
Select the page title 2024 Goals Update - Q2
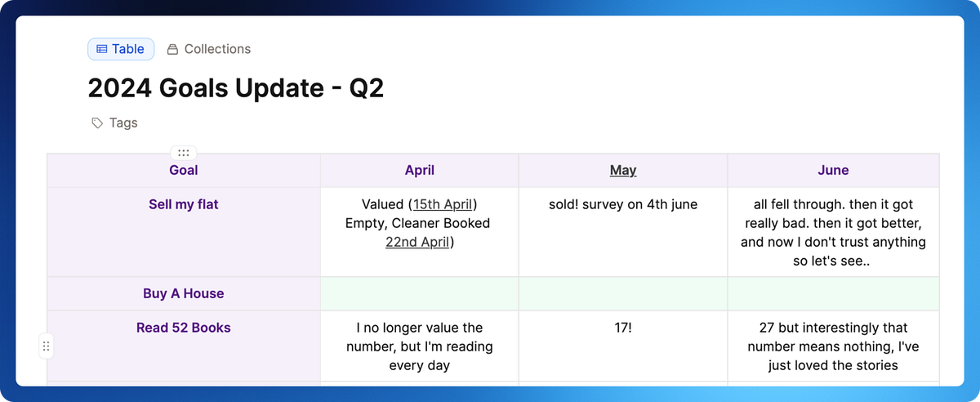tap(236, 87)
